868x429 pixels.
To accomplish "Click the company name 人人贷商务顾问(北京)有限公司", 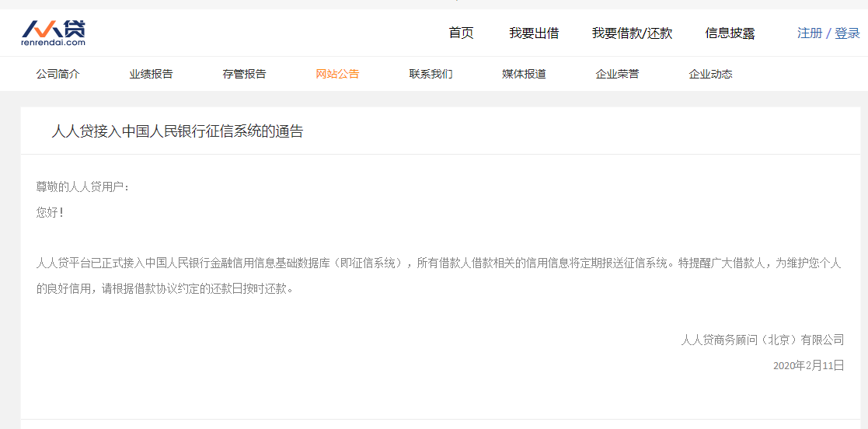I will [762, 340].
